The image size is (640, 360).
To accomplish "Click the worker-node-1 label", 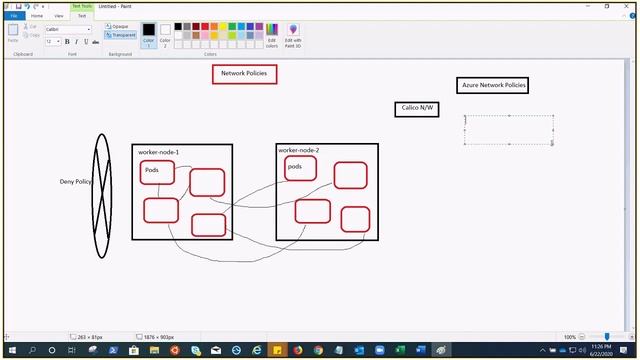I will tap(158, 152).
